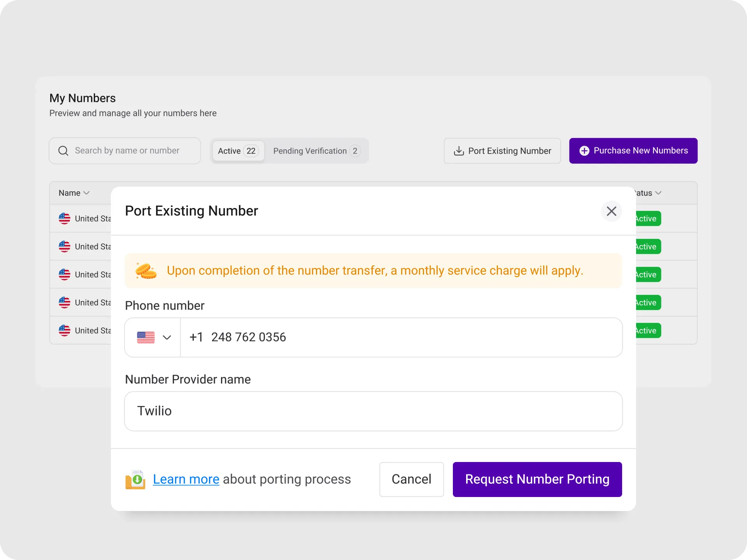Click plus icon on Purchase New Numbers

click(x=584, y=151)
